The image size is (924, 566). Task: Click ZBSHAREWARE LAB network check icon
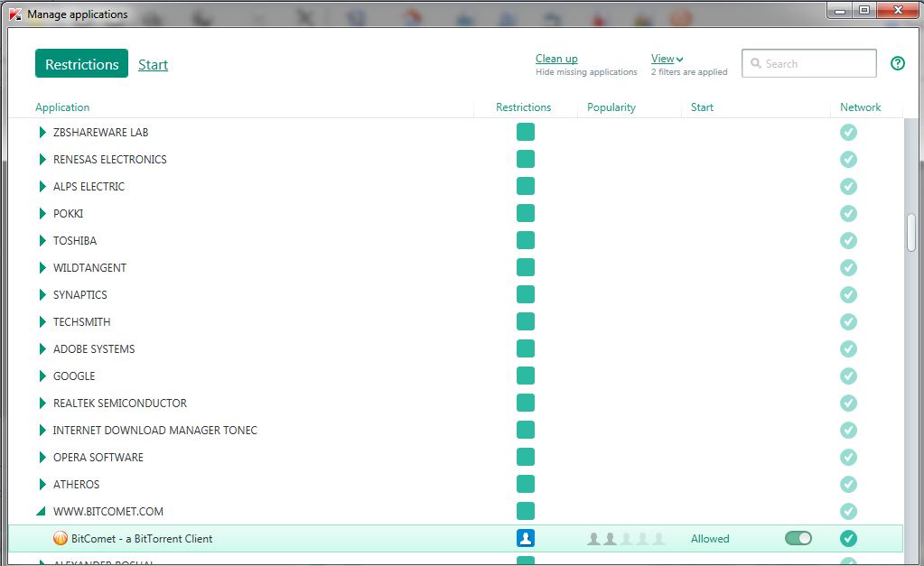pos(848,132)
